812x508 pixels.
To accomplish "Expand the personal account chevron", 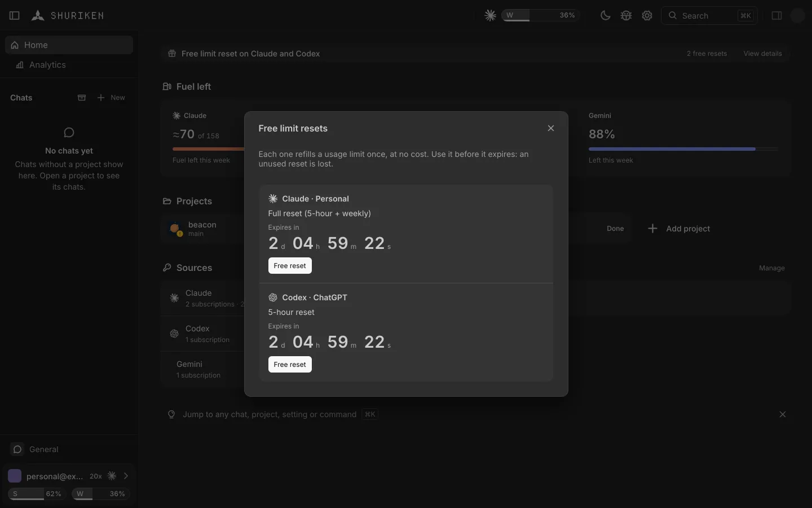I will click(126, 476).
